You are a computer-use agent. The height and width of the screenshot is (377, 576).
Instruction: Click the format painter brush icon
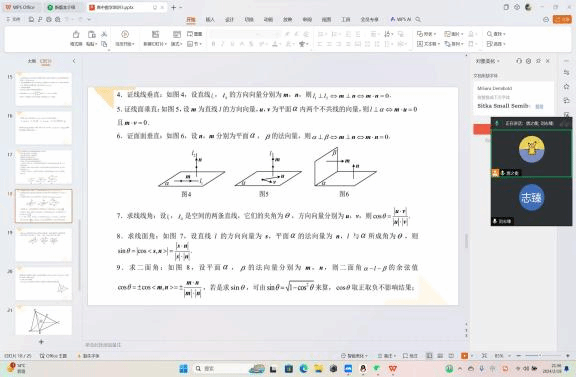[x=76, y=34]
